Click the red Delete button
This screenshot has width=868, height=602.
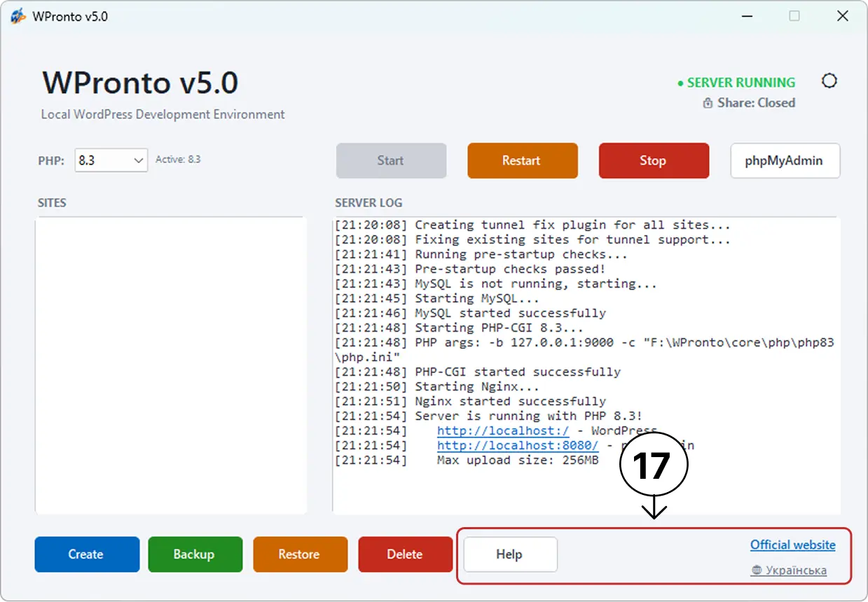pyautogui.click(x=405, y=554)
